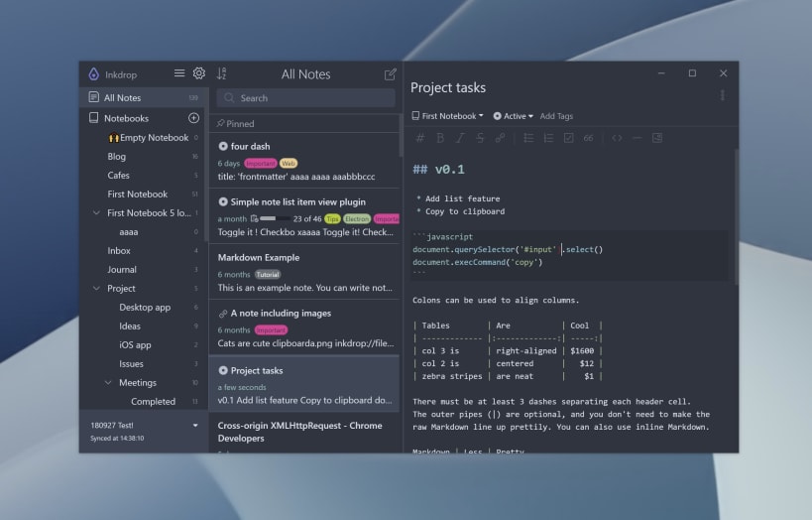The width and height of the screenshot is (812, 520).
Task: Select All Notes in the sidebar
Action: click(144, 97)
